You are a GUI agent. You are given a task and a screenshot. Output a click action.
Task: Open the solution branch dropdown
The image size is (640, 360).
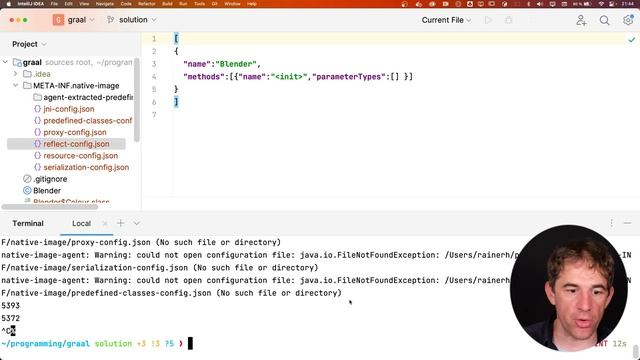[x=138, y=20]
